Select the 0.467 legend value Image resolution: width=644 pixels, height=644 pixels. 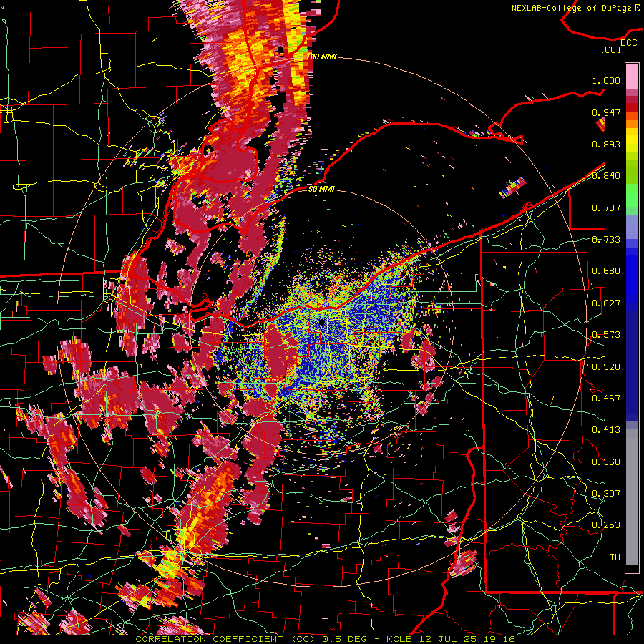point(606,398)
